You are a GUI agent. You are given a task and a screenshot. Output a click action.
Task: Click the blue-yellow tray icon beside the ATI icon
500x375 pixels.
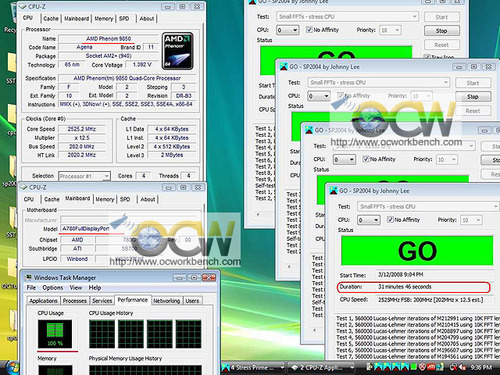pos(440,367)
